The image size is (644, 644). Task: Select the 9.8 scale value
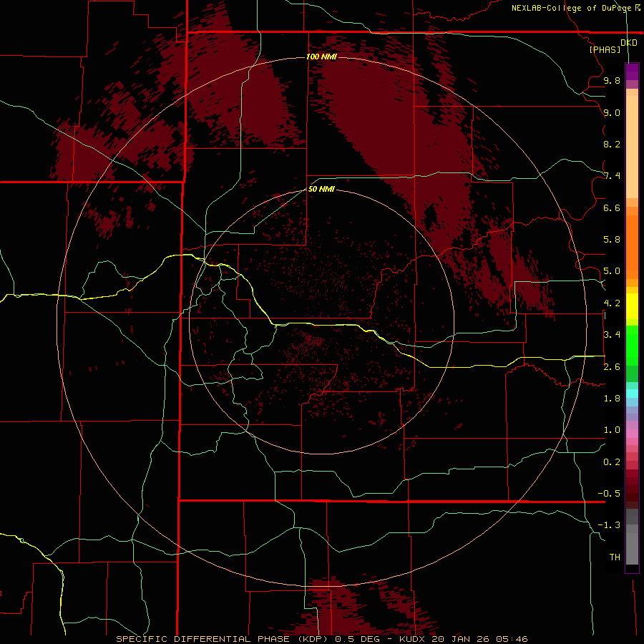point(612,80)
